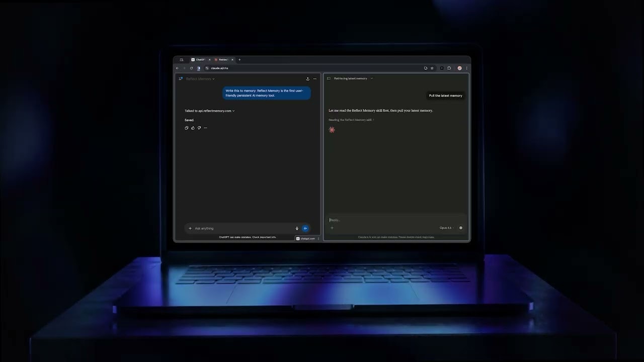The image size is (644, 362).
Task: Click the Pull the latest memory message
Action: tap(445, 96)
